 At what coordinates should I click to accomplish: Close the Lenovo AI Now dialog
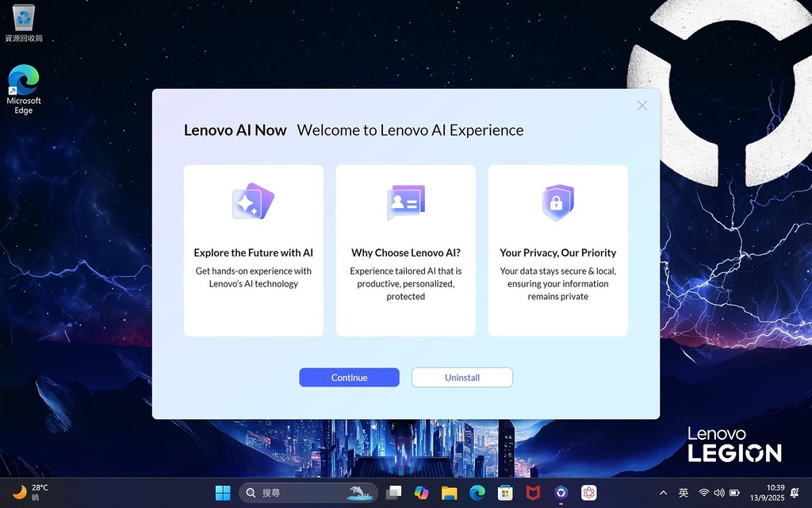point(642,106)
